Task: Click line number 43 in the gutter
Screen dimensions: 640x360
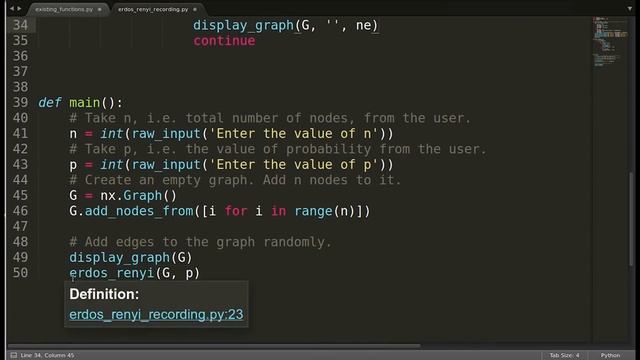Action: click(20, 164)
